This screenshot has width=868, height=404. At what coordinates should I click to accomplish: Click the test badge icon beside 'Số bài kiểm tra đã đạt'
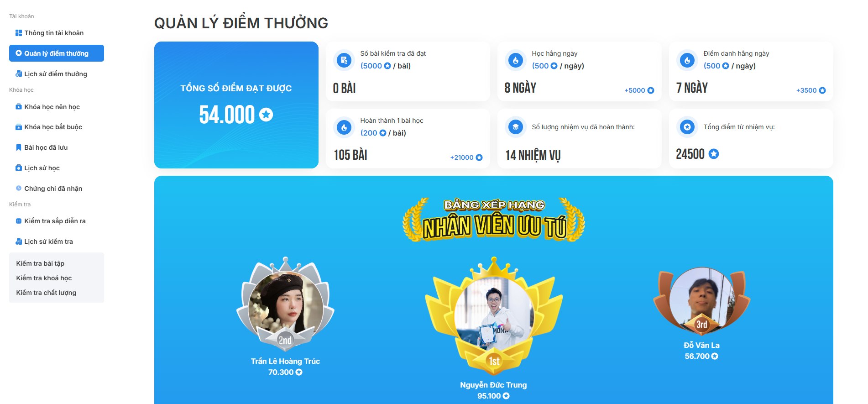[344, 60]
